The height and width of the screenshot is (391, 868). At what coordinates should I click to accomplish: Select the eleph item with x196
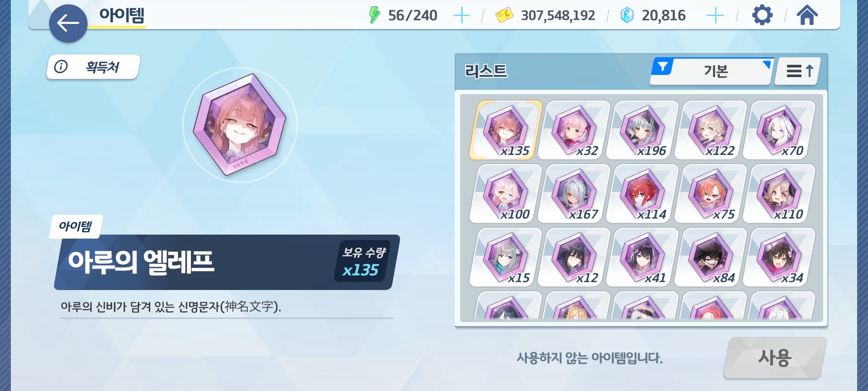click(x=642, y=130)
